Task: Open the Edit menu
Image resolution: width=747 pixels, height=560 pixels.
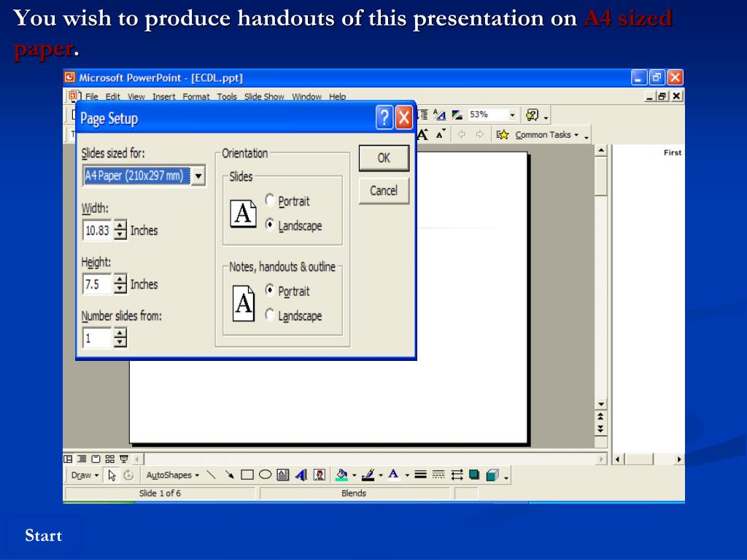Action: tap(113, 97)
